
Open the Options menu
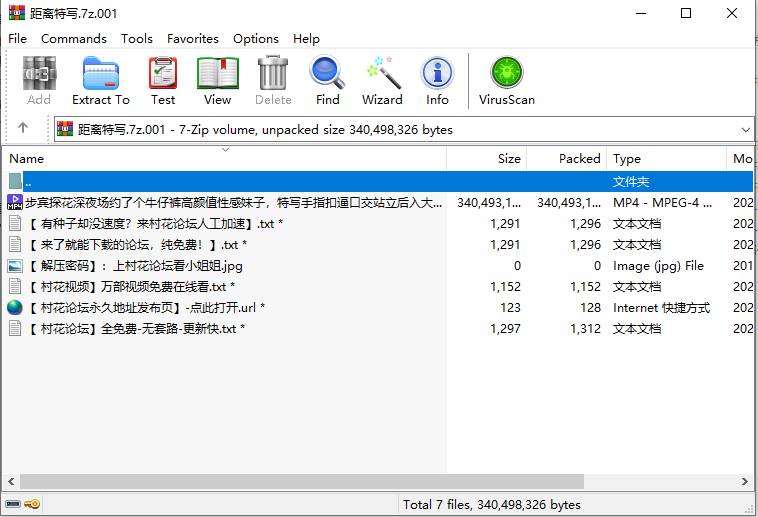(x=256, y=39)
